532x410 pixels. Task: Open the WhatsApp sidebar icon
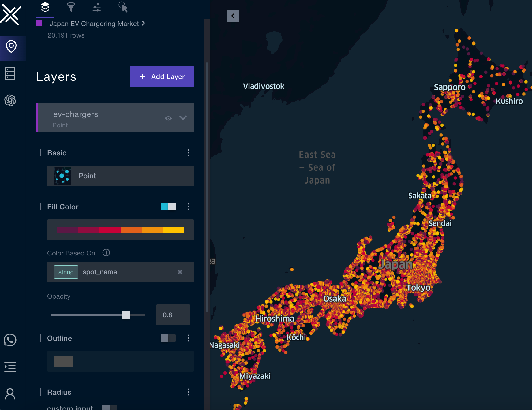point(10,340)
